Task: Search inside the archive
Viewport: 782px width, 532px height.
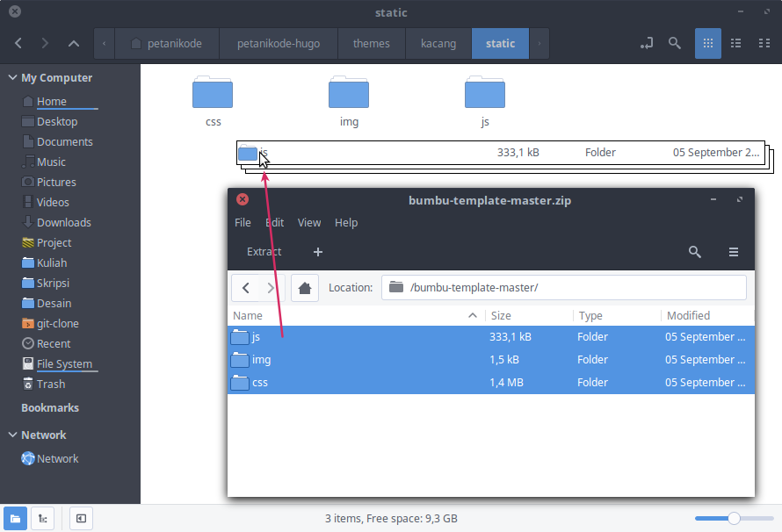Action: (694, 252)
